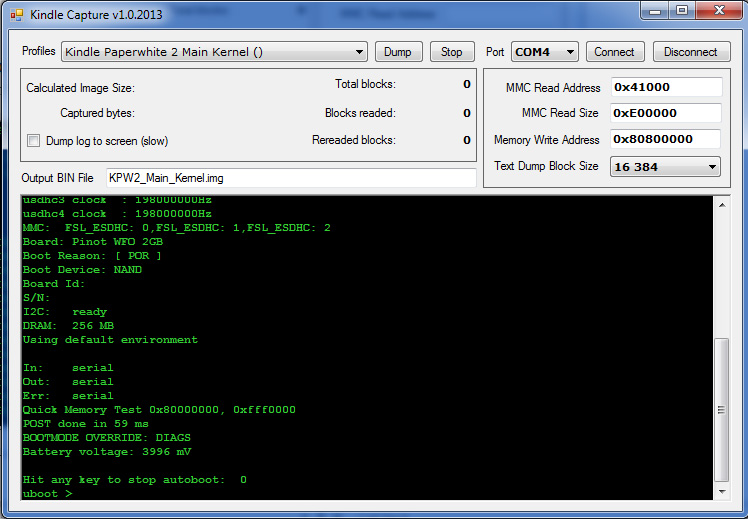Viewport: 748px width, 519px height.
Task: Click the Stop button
Action: [x=452, y=52]
